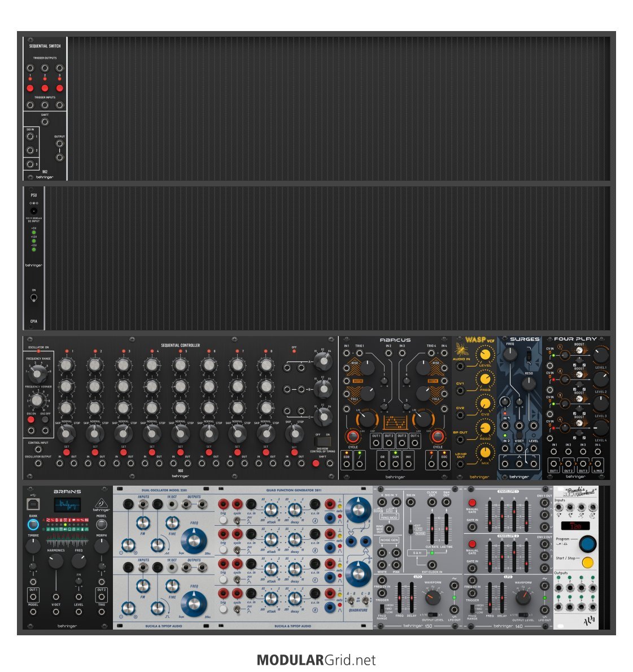
Task: Click the Wasp VCF RESO knob
Action: 485,427
